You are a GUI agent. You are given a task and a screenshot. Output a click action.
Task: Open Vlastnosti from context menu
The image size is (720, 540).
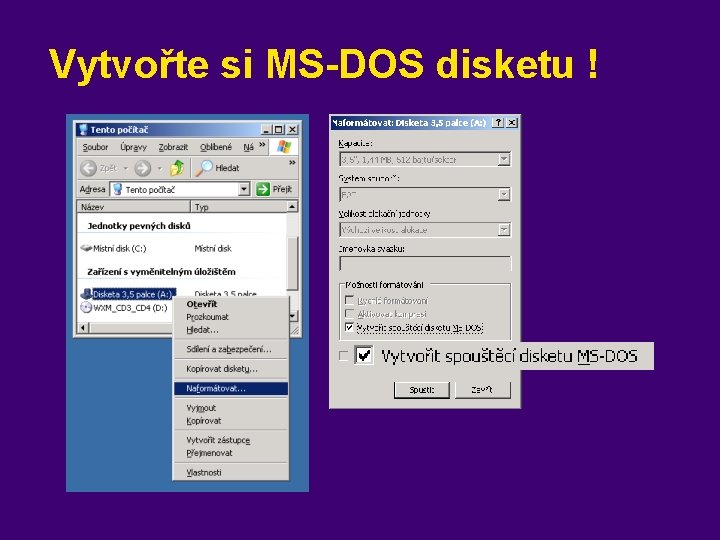click(x=231, y=472)
